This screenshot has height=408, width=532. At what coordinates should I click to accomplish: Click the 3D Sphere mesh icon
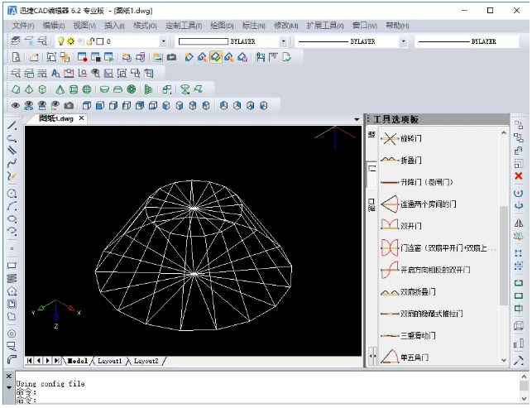87,89
